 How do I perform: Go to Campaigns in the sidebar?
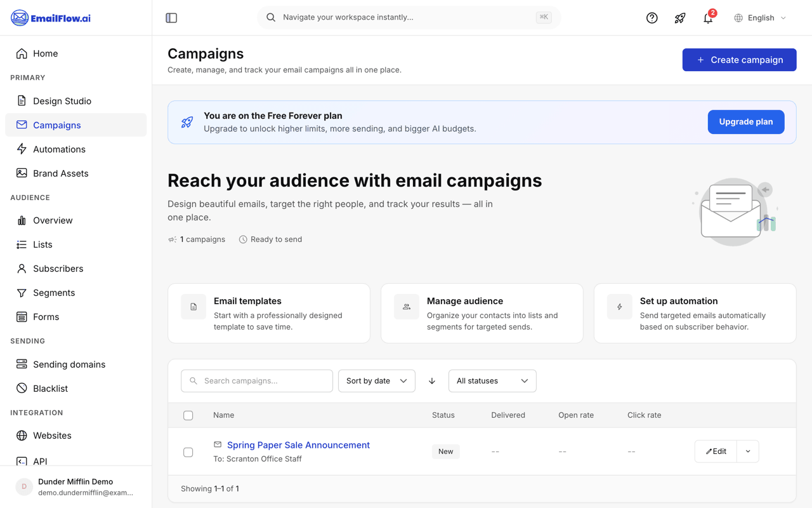76,125
